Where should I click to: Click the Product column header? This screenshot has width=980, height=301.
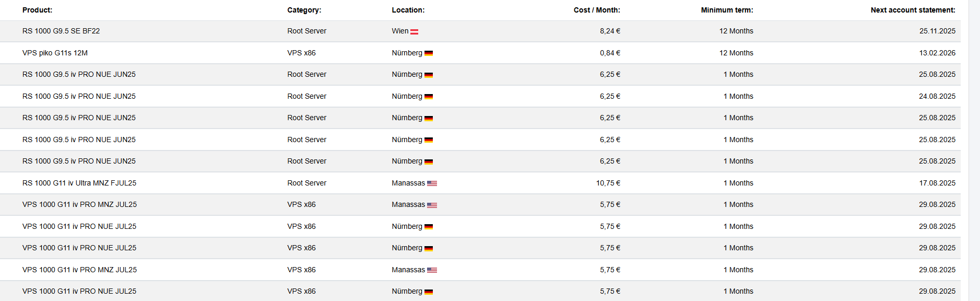(x=38, y=10)
